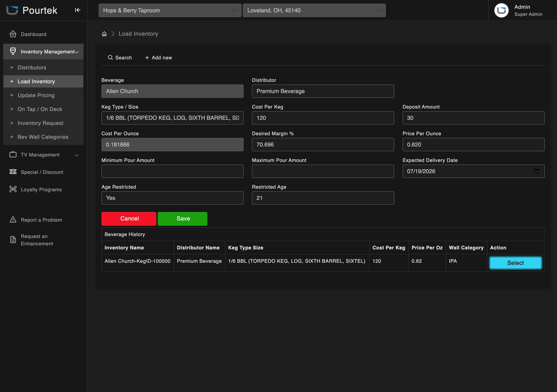Switch to the Add new tab
Screen dimensions: 557x392
158,57
